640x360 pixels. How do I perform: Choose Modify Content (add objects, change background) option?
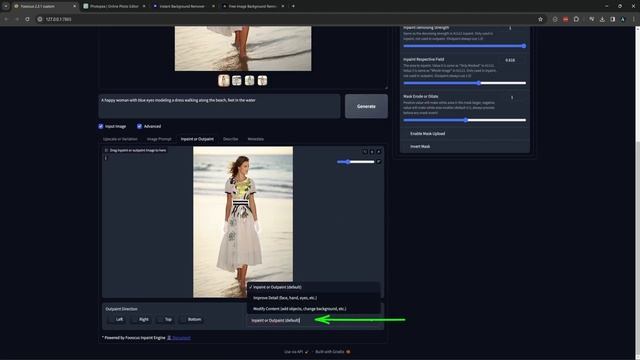pyautogui.click(x=313, y=309)
